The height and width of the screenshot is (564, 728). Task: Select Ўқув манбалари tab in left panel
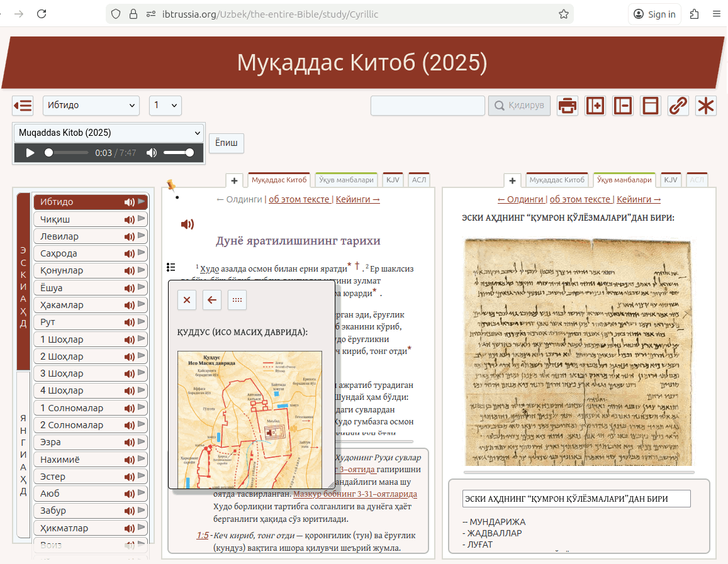tap(346, 180)
